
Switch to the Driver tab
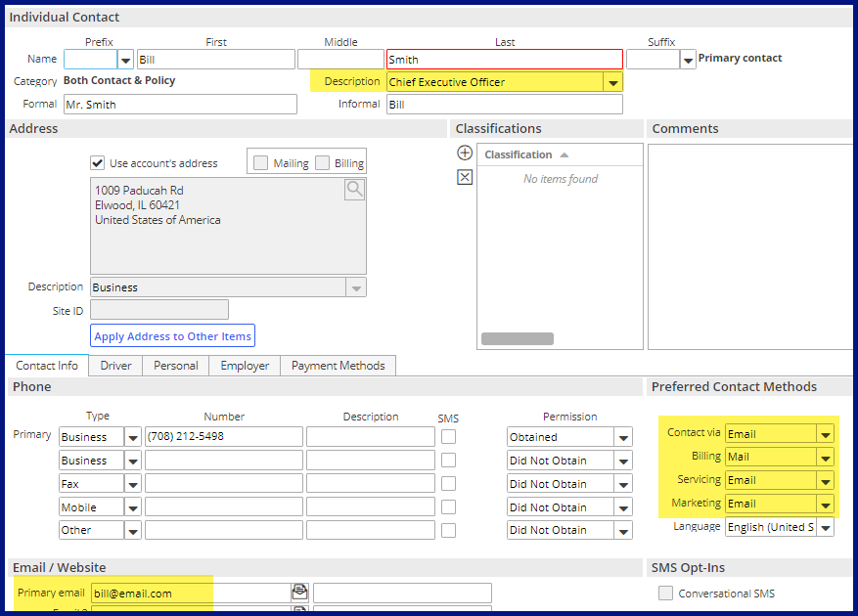coord(115,366)
